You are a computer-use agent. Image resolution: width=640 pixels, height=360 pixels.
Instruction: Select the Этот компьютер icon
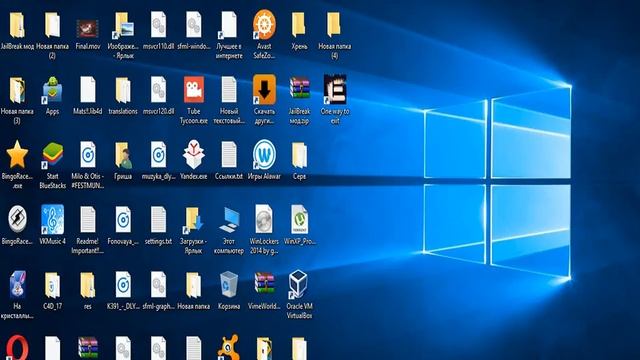229,220
